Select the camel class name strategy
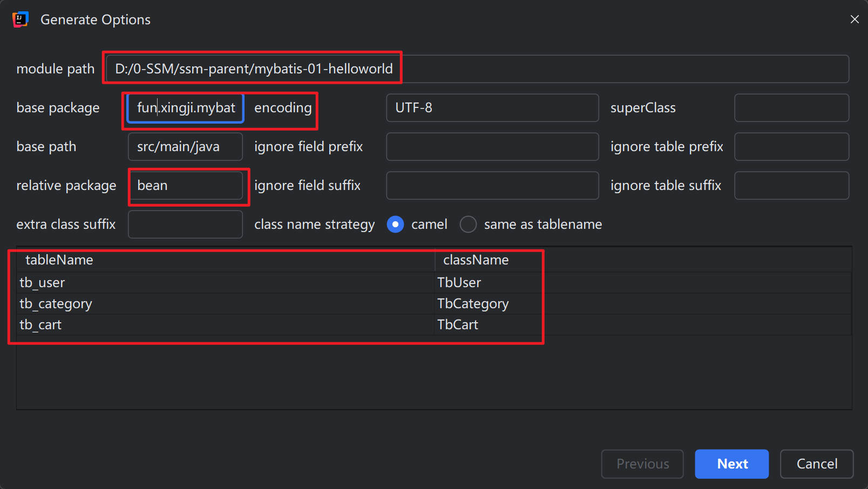 tap(395, 224)
